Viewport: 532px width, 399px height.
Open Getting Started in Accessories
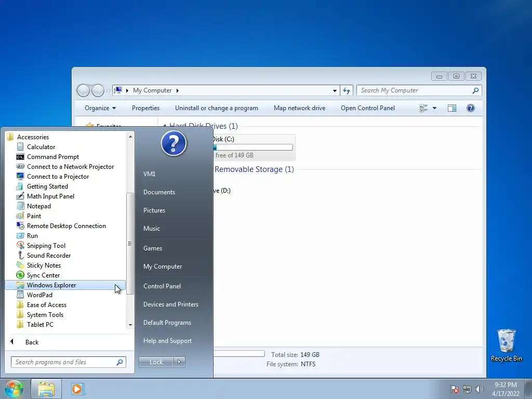pos(47,187)
